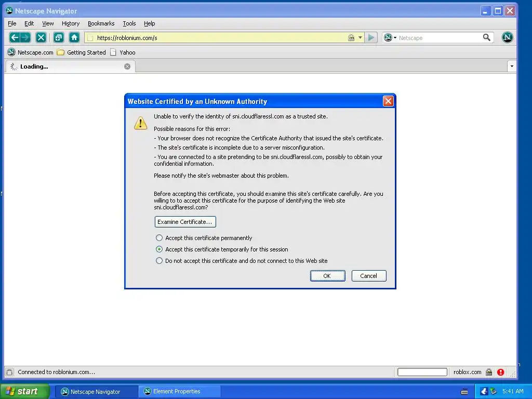Close the Loading tab
Screen dimensions: 532x399
[127, 66]
